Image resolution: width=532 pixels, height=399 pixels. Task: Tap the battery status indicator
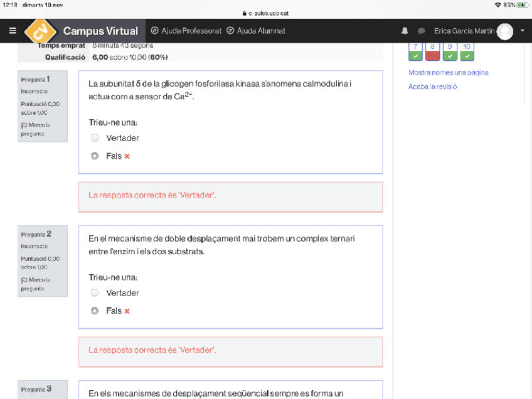tap(522, 5)
